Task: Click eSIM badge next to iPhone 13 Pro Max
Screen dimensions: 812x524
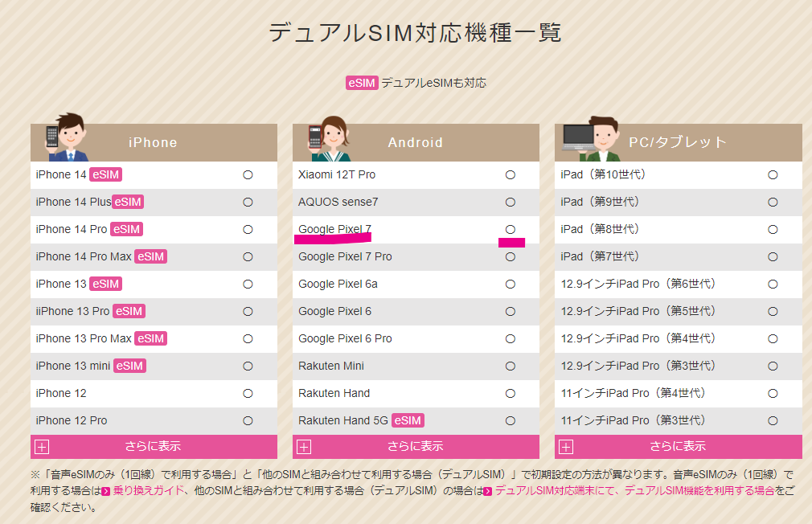Action: pyautogui.click(x=150, y=338)
